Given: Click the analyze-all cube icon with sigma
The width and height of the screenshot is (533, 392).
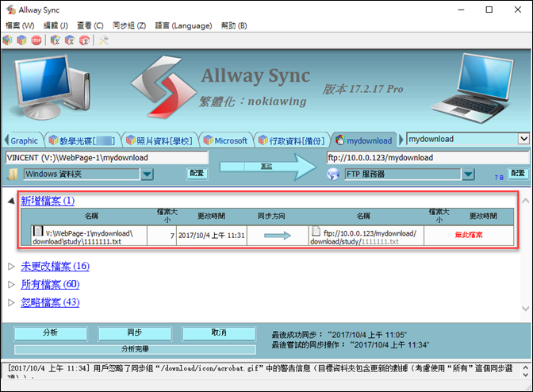Looking at the screenshot, I should click(x=55, y=40).
